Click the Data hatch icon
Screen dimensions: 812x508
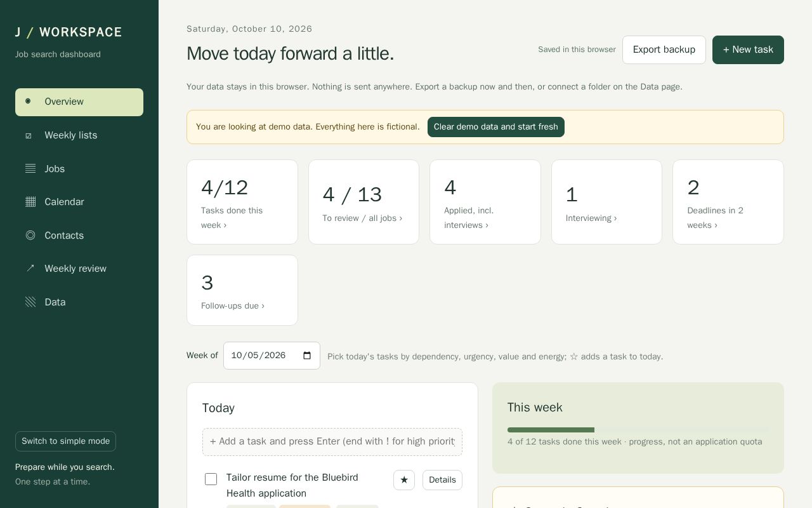coord(30,302)
